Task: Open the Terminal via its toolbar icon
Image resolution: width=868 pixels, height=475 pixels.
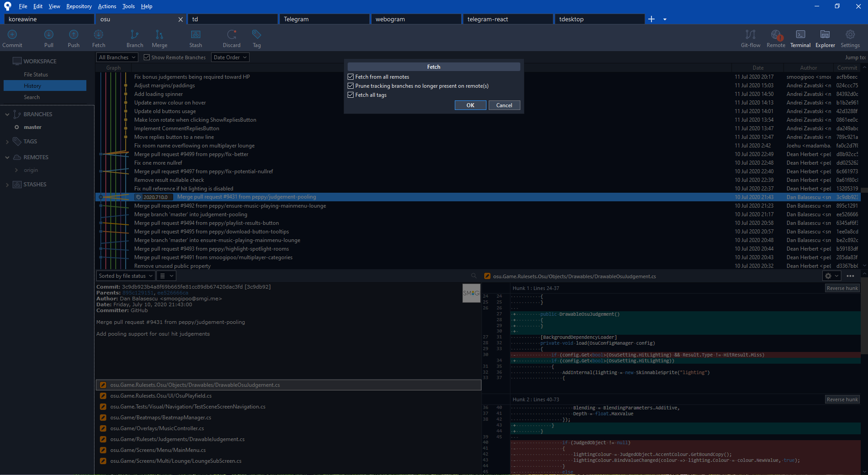Action: (x=800, y=38)
